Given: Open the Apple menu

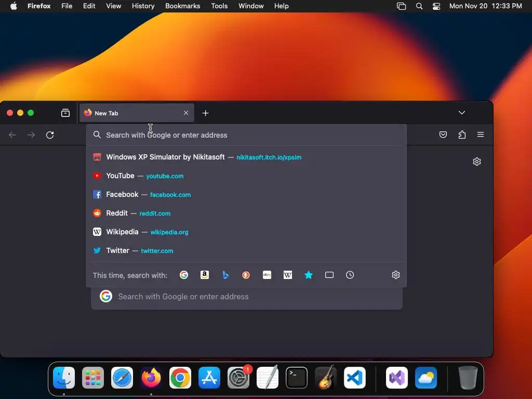Looking at the screenshot, I should [14, 6].
